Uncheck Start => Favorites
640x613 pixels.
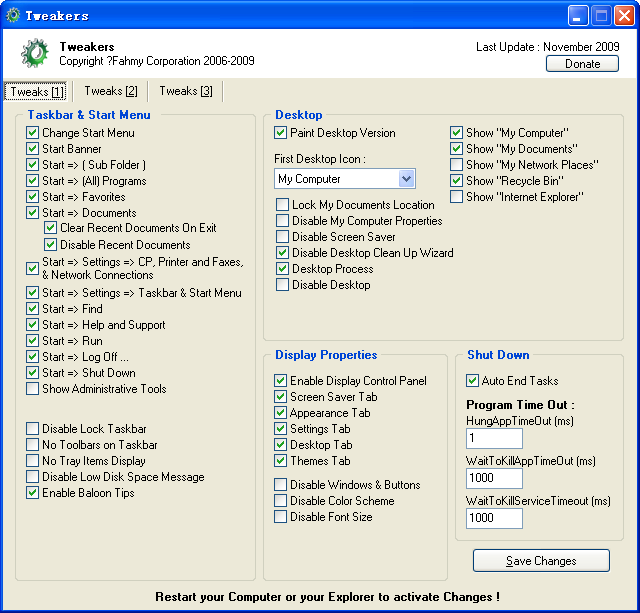point(32,197)
